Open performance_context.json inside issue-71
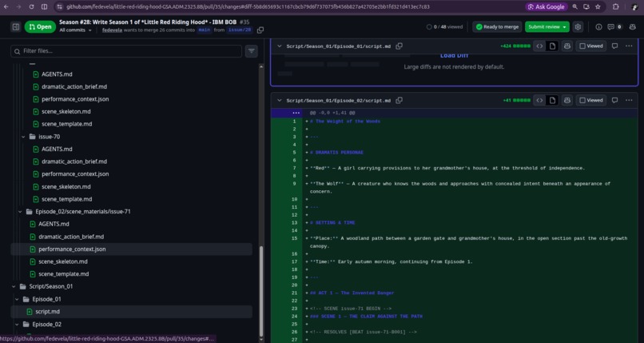The image size is (644, 343). pyautogui.click(x=72, y=249)
